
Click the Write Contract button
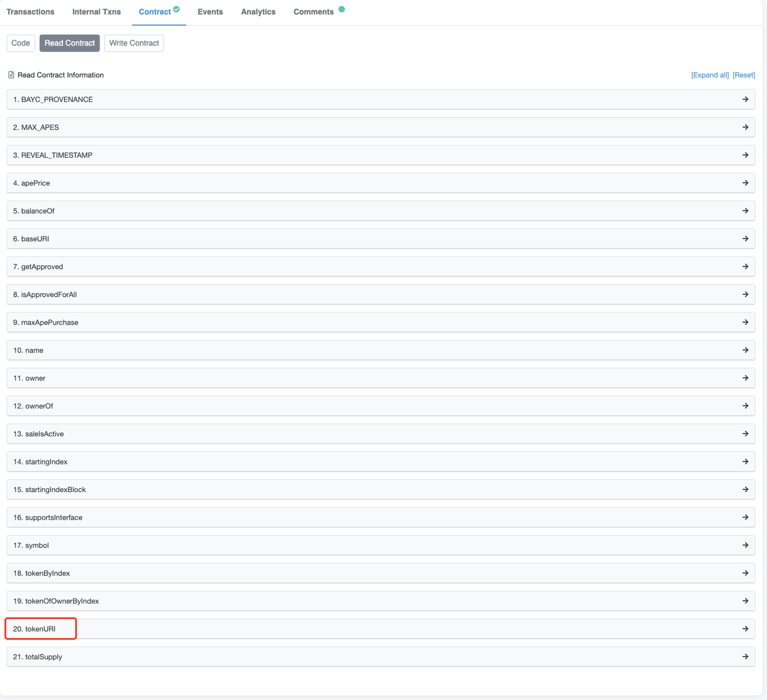(x=134, y=43)
